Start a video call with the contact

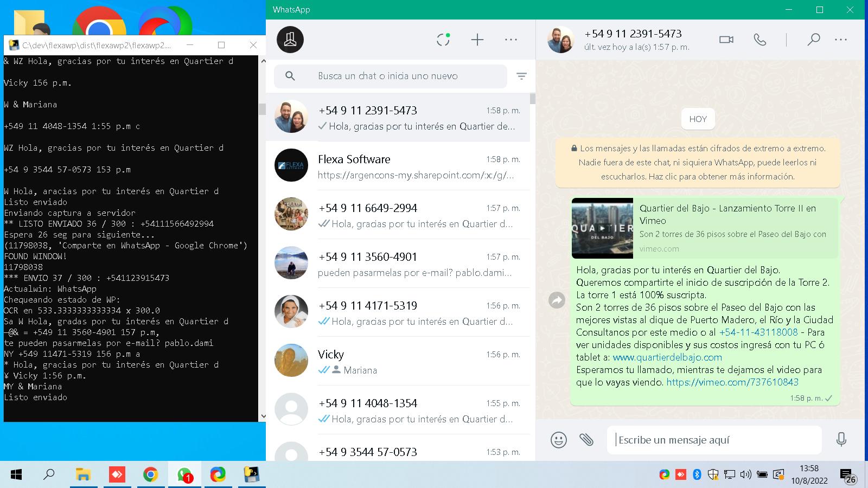point(726,40)
